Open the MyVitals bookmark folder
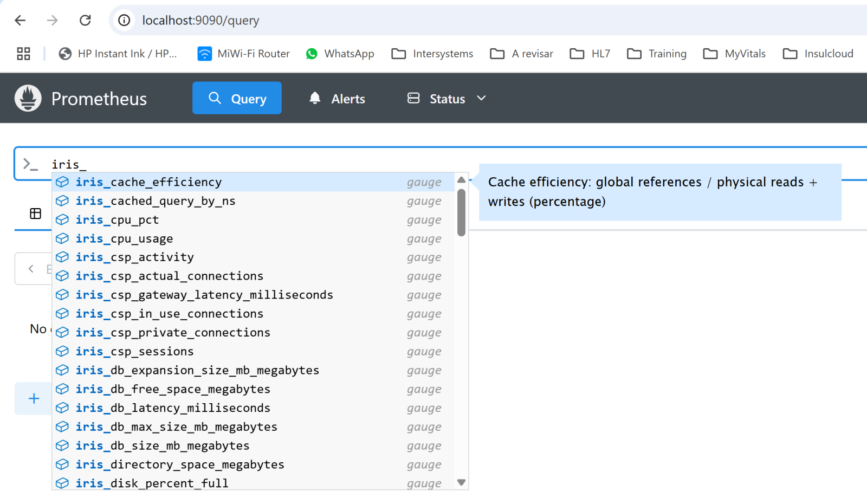This screenshot has width=867, height=504. coord(734,54)
